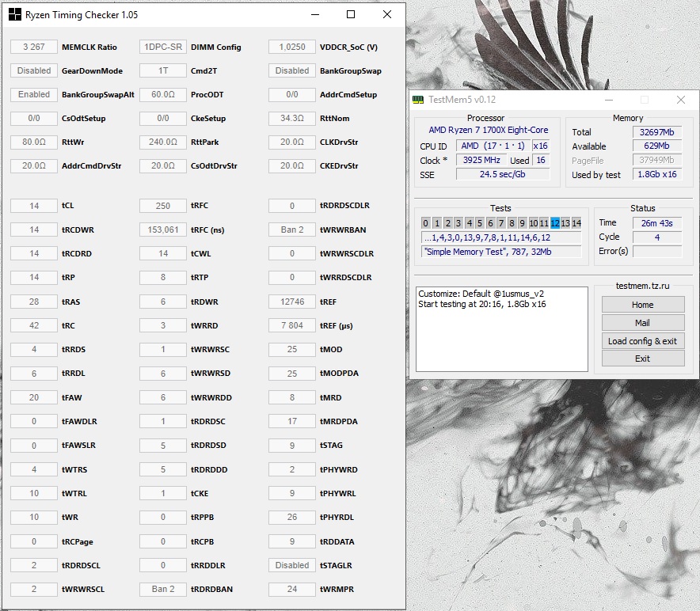The width and height of the screenshot is (700, 611).
Task: Click the tRAS field showing 28
Action: pos(34,302)
